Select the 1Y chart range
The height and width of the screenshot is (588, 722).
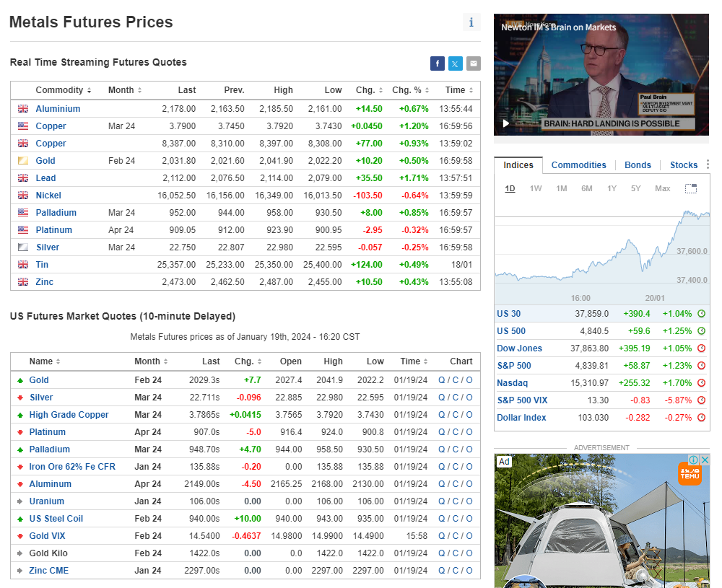[612, 188]
